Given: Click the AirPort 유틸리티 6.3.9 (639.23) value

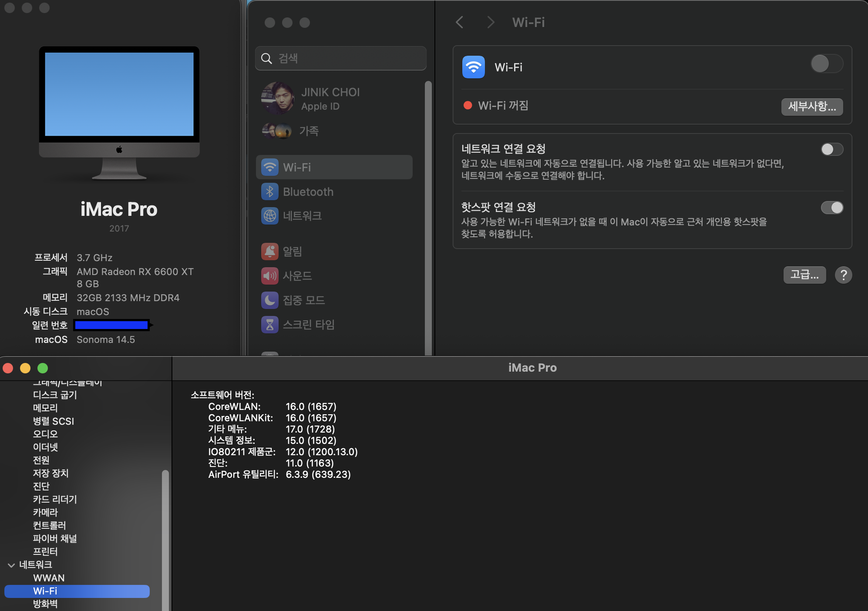Looking at the screenshot, I should point(318,474).
